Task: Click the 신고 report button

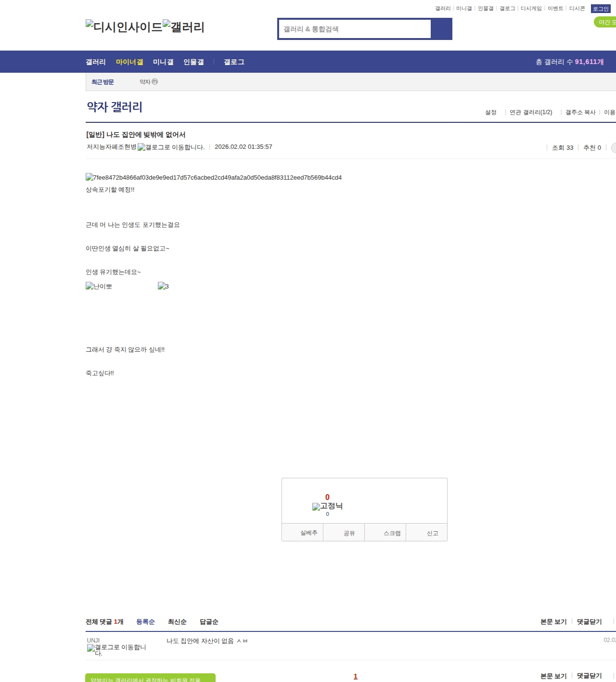Action: tap(432, 533)
